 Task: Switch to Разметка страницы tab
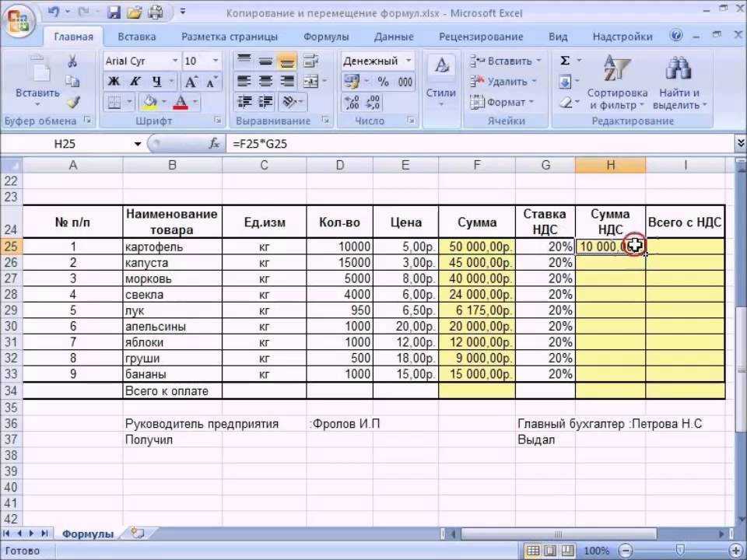(x=229, y=37)
